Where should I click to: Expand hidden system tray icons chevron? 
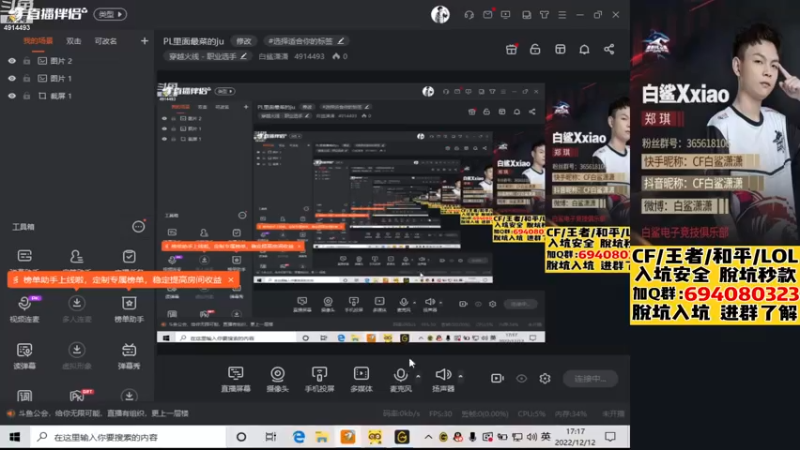(428, 437)
